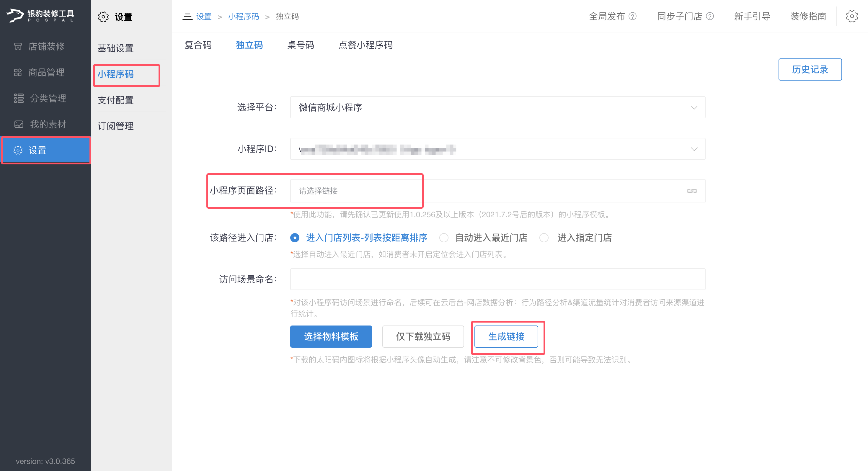The width and height of the screenshot is (868, 471).
Task: Select 进入指定门店 radio button
Action: click(x=544, y=238)
